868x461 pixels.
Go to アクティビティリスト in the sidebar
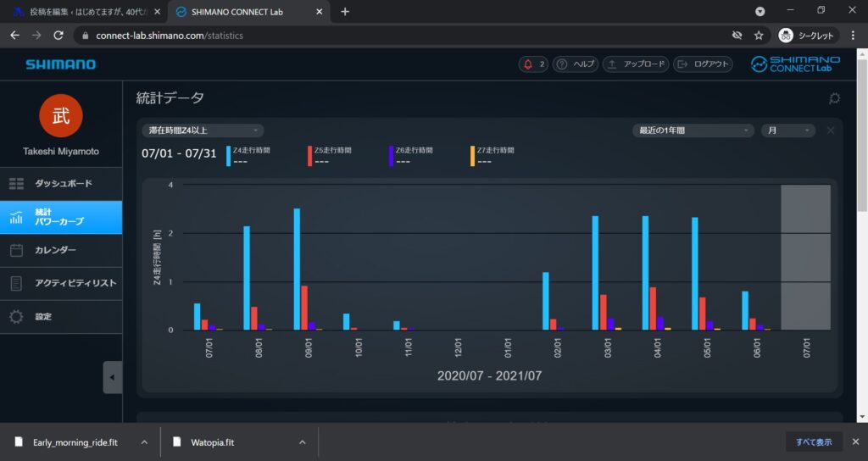(75, 283)
